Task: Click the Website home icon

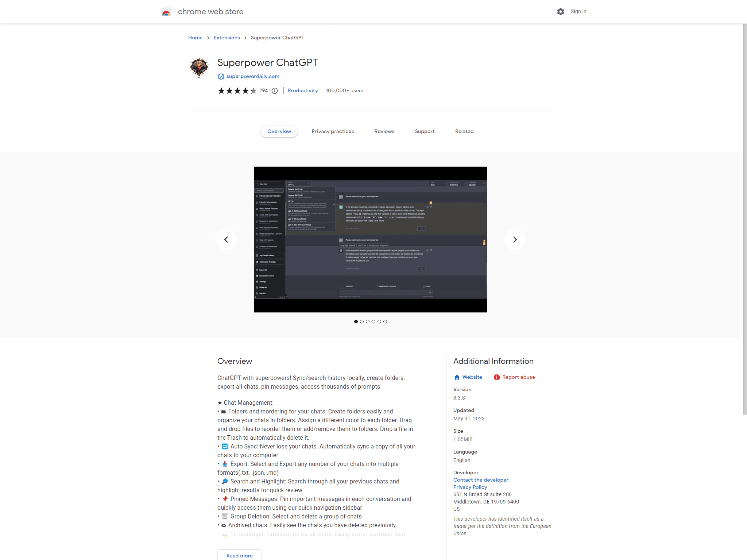Action: [457, 377]
